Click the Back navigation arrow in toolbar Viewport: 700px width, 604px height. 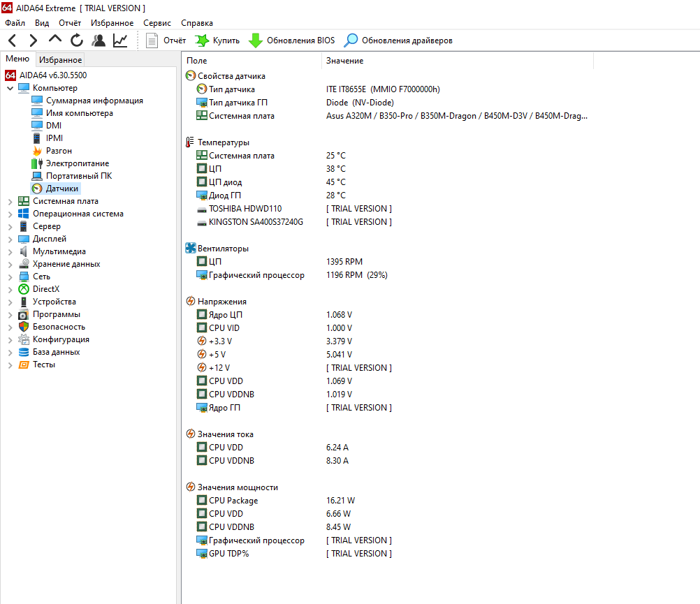click(13, 40)
